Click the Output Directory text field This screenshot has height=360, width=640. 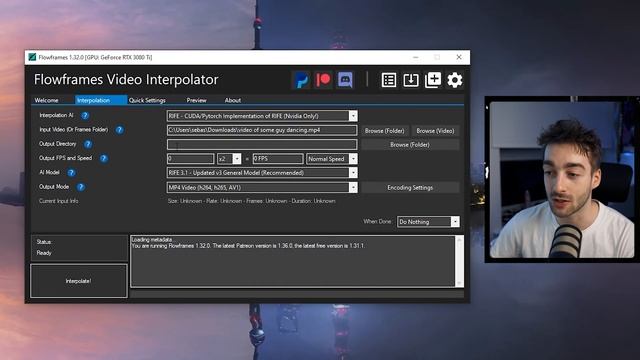(262, 144)
